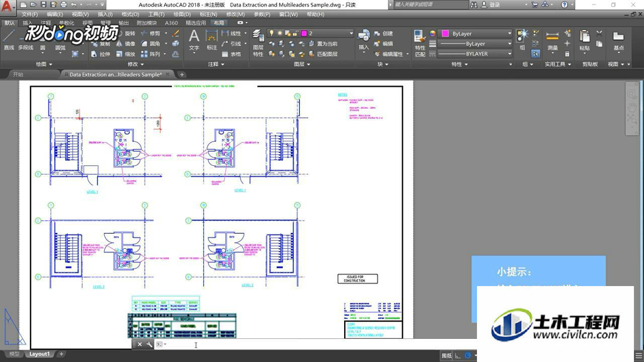644x362 pixels.
Task: Select the Copy (复制) tool
Action: point(100,44)
